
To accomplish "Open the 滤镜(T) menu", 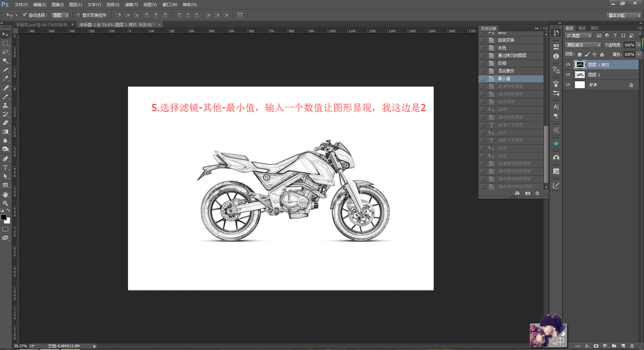I will pyautogui.click(x=131, y=5).
